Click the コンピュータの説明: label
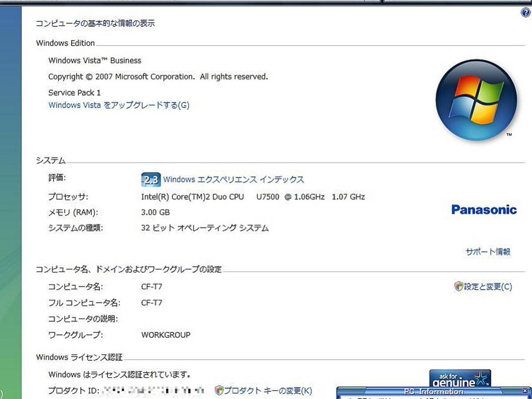Screen dimensions: 532x399 (83, 319)
